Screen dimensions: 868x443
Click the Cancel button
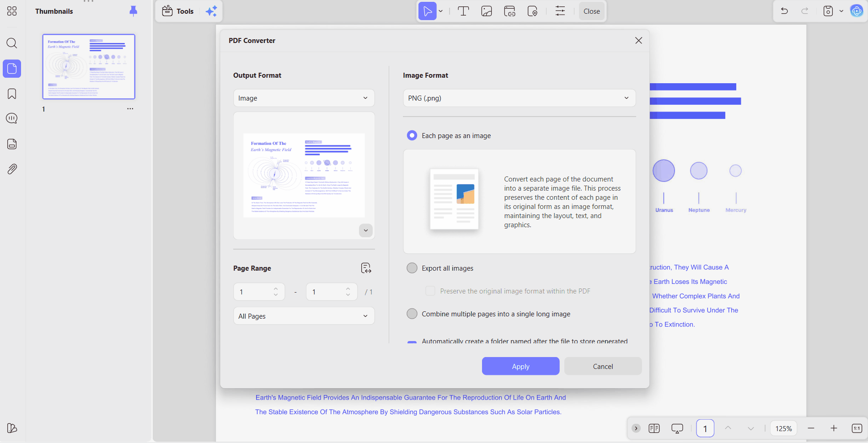click(603, 366)
